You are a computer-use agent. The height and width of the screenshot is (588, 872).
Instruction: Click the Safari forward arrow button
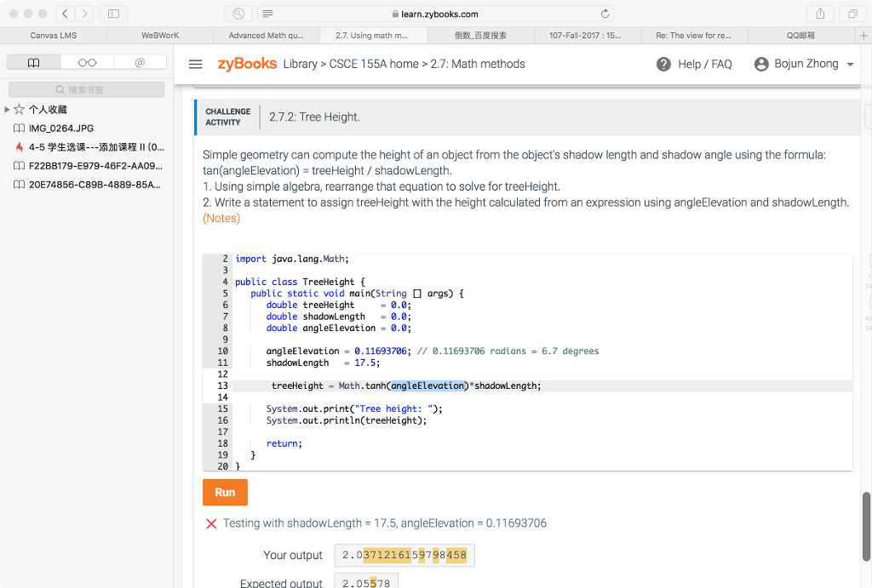click(85, 14)
